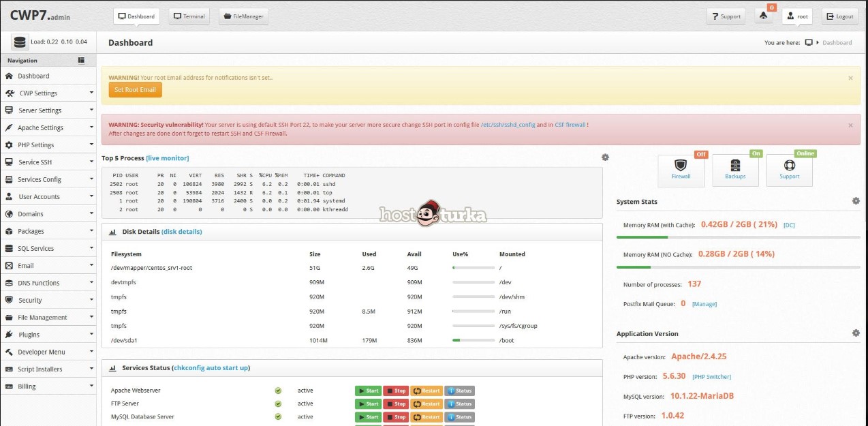Dismiss the yellow root email warning
The height and width of the screenshot is (426, 868).
click(850, 78)
